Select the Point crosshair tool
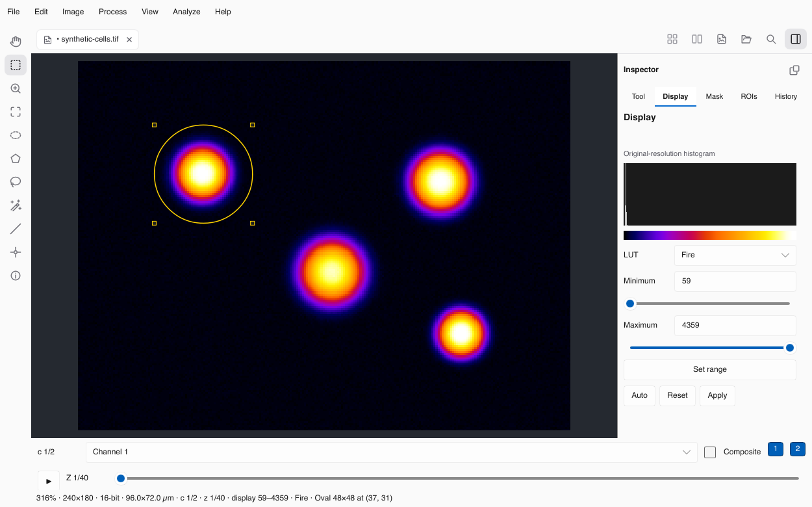Image resolution: width=812 pixels, height=507 pixels. coord(16,252)
